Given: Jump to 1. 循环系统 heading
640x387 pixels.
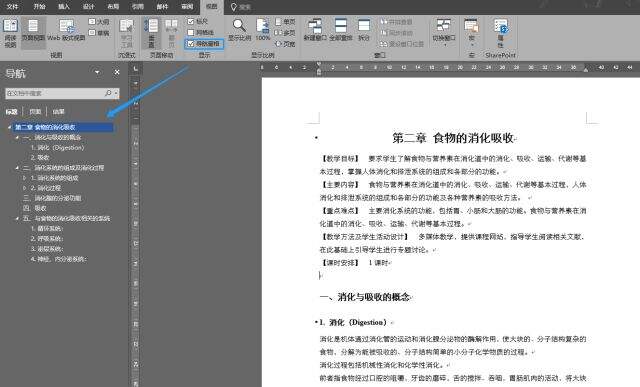Looking at the screenshot, I should point(47,229).
